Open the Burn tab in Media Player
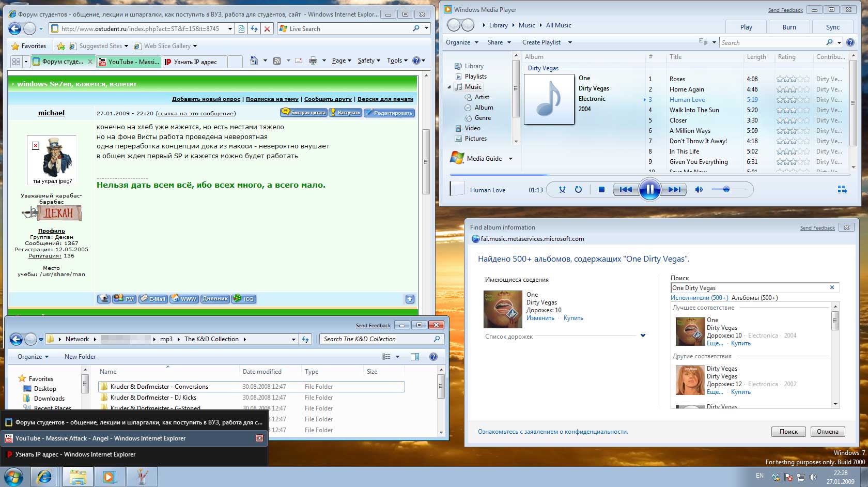 pyautogui.click(x=789, y=27)
